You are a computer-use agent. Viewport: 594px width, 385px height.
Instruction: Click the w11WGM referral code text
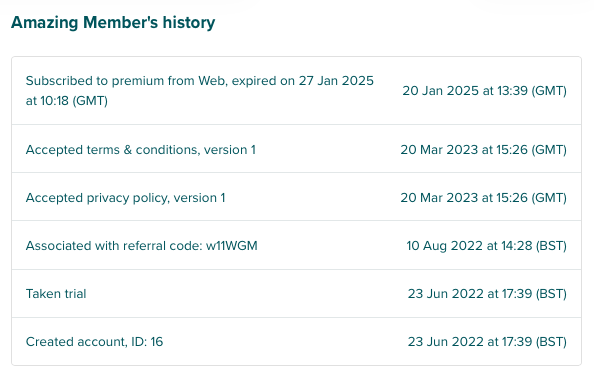(x=231, y=246)
